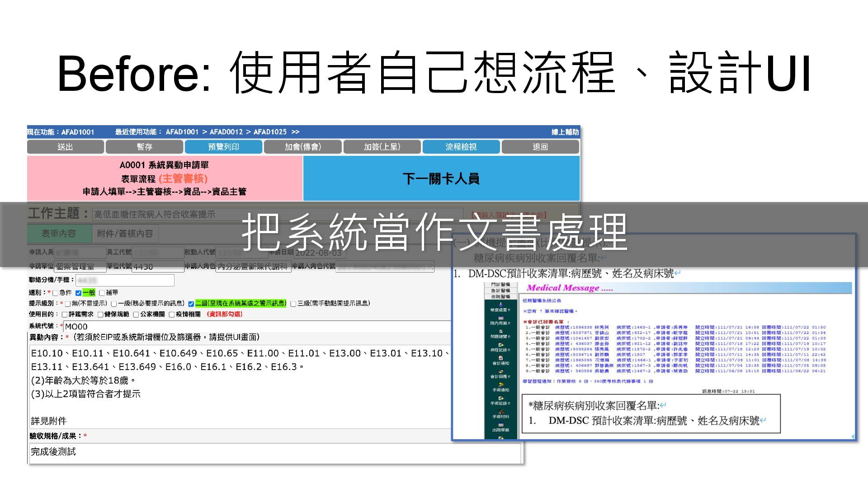Screen dimensions: 868x488
Task: Open 線上輔助 online help link
Action: [x=565, y=132]
